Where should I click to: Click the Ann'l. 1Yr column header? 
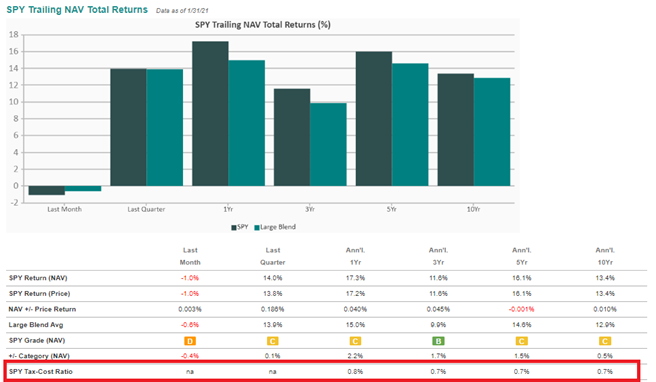(x=355, y=256)
